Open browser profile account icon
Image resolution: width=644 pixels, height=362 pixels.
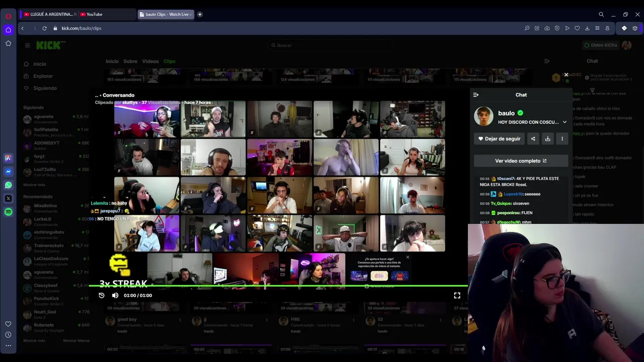(607, 28)
